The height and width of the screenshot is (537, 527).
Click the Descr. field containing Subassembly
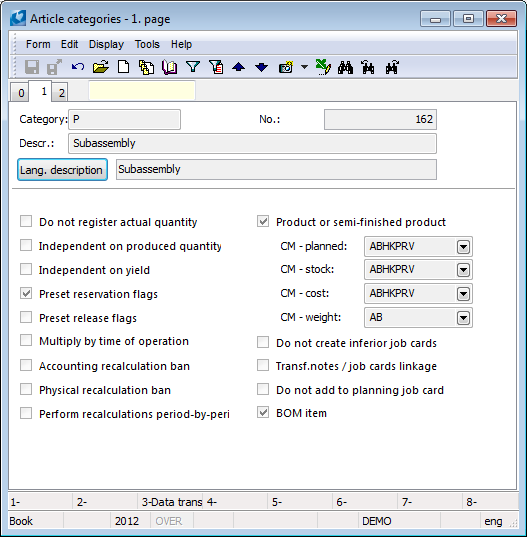252,143
